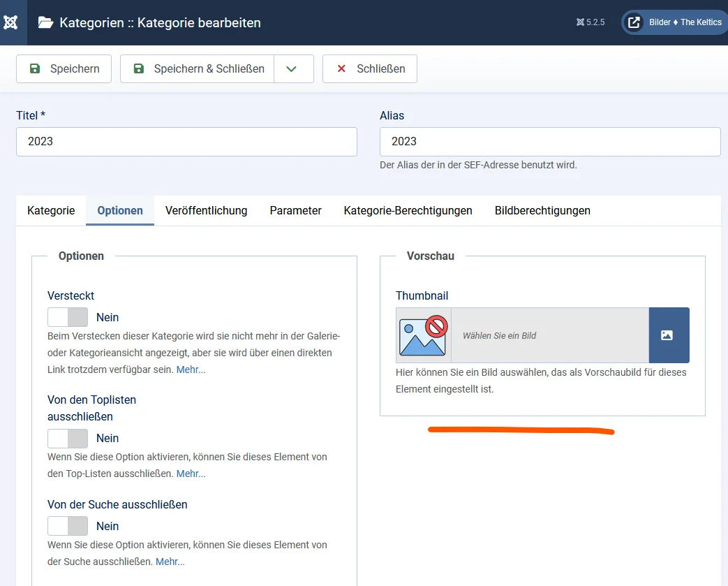Click the Joomla logo icon
Image resolution: width=728 pixels, height=586 pixels.
[x=11, y=22]
